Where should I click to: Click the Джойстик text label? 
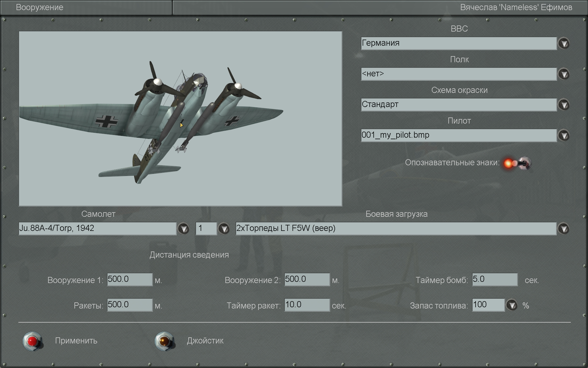pos(205,341)
